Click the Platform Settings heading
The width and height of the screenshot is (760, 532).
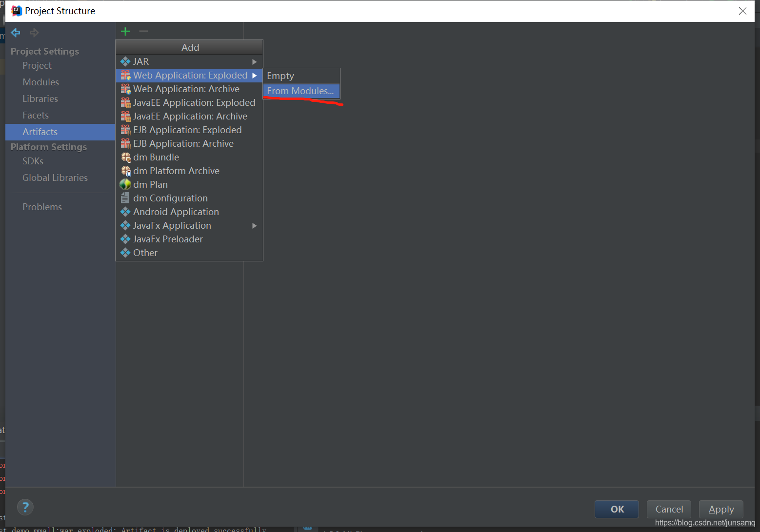pyautogui.click(x=49, y=147)
